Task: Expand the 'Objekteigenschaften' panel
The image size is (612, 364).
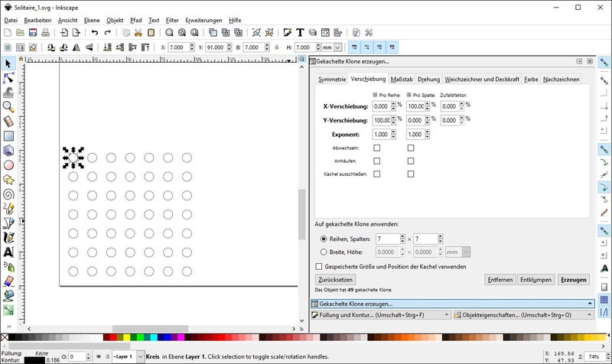Action: click(522, 314)
